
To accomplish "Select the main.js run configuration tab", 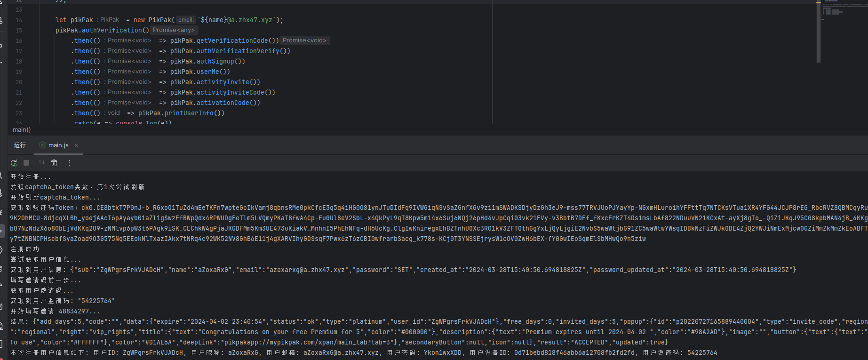I will pyautogui.click(x=58, y=145).
